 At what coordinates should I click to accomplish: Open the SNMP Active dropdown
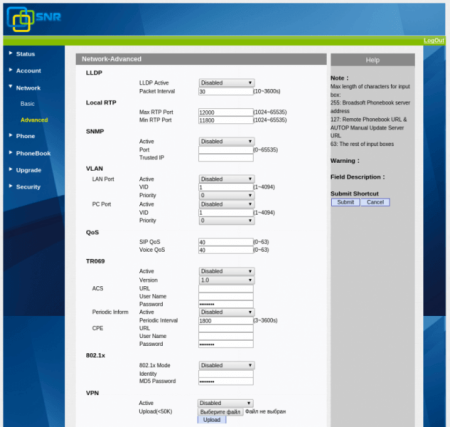point(227,141)
